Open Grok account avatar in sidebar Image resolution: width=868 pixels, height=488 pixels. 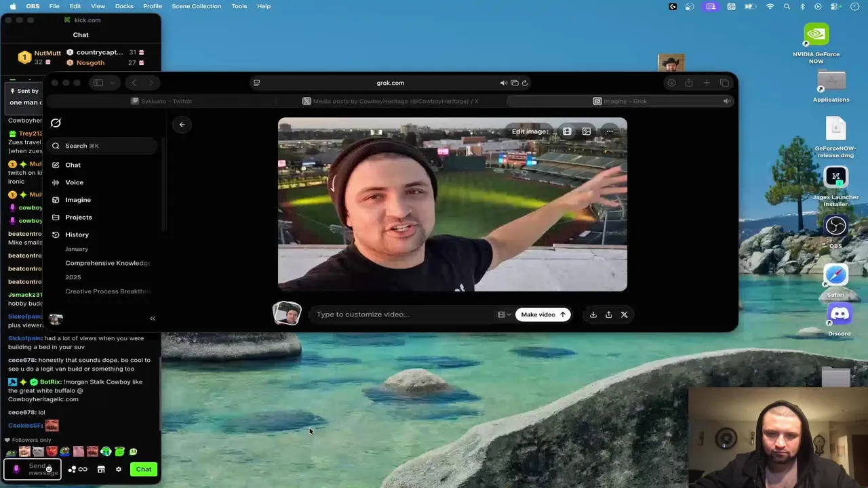pyautogui.click(x=56, y=319)
